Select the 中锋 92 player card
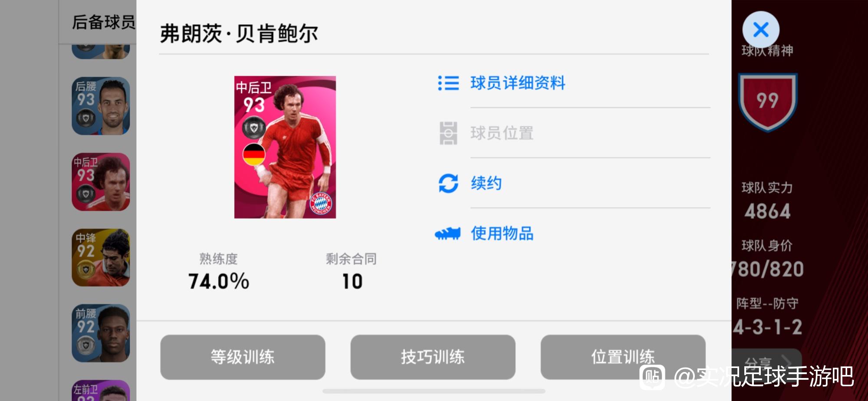Viewport: 868px width, 401px height. tap(101, 257)
